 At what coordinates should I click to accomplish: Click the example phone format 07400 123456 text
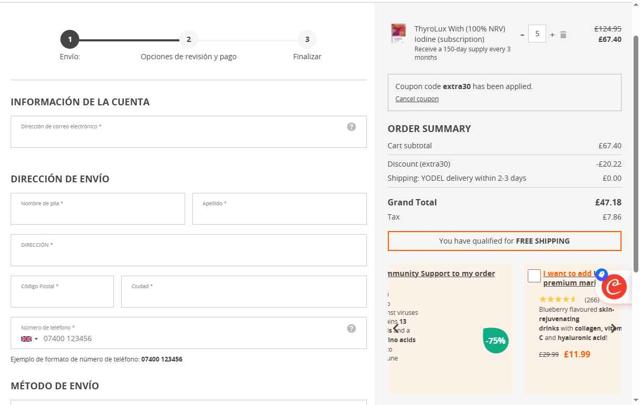[x=162, y=359]
